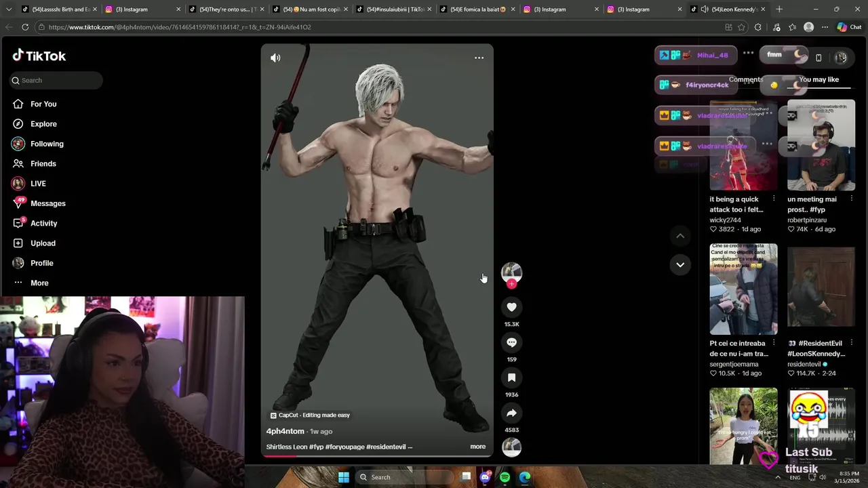Click the Mihai_48 chat overlay name
The image size is (868, 488).
point(712,55)
